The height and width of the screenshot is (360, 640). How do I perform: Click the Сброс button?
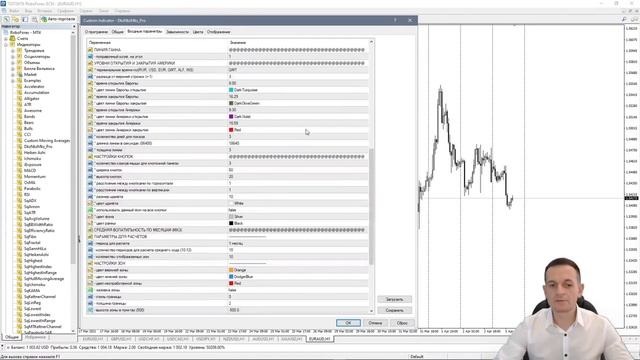click(402, 323)
